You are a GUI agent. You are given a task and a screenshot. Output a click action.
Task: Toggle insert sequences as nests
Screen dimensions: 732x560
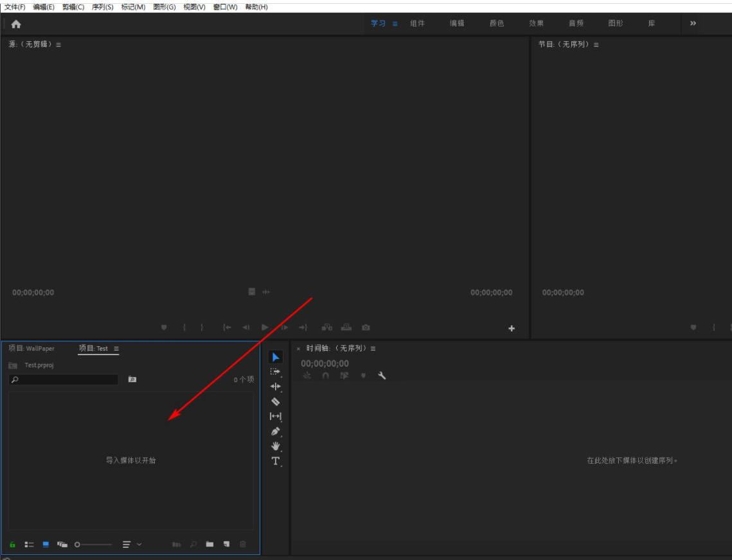click(307, 376)
